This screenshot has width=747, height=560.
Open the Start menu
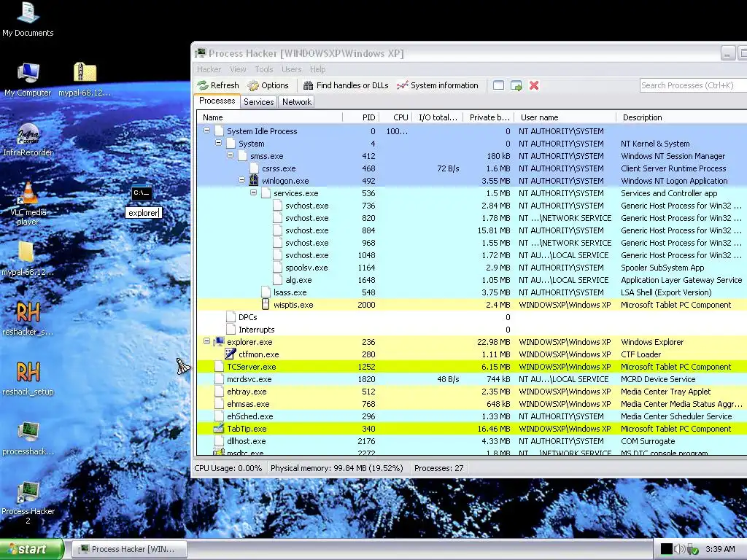click(31, 549)
